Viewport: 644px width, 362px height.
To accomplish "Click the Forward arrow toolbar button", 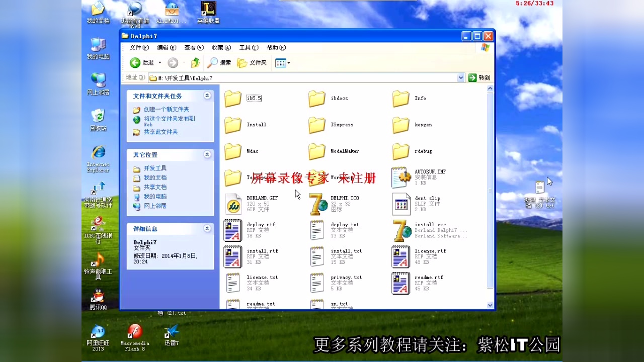I will tap(173, 63).
